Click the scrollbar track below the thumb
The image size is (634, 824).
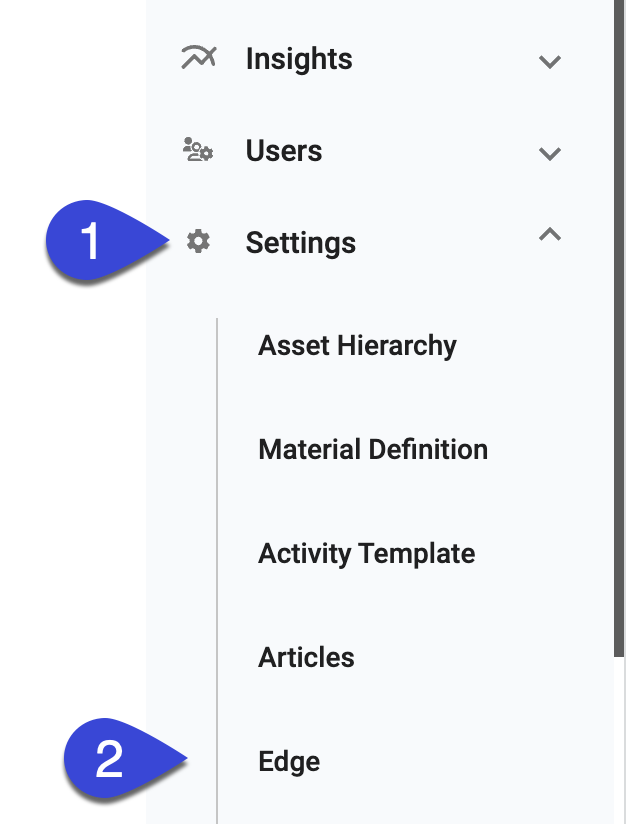coord(620,740)
